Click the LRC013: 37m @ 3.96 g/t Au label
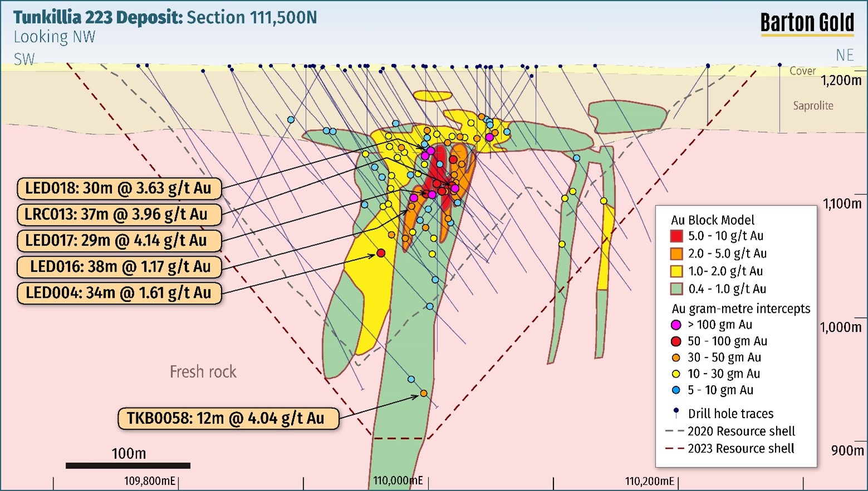The width and height of the screenshot is (868, 491). coord(119,214)
